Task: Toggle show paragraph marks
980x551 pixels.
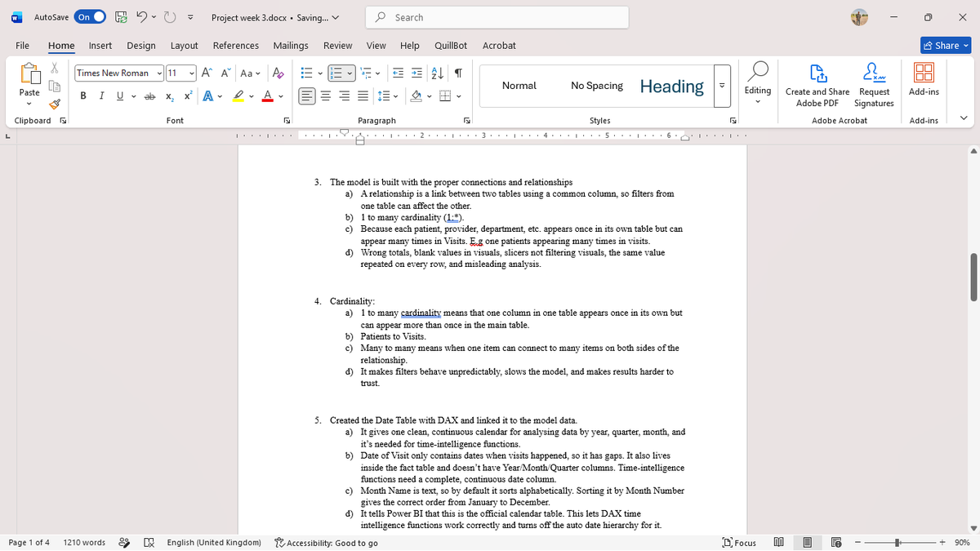Action: 460,73
